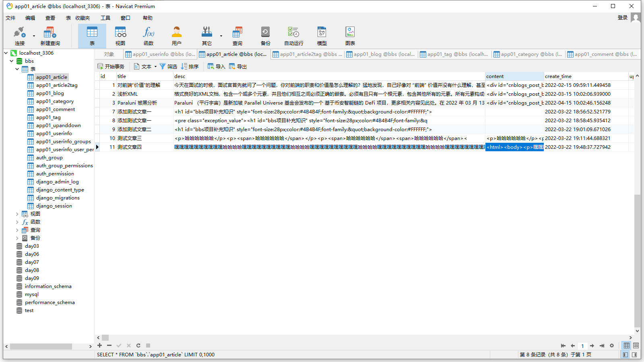This screenshot has width=644, height=362.
Task: Select the information_schema database
Action: (x=48, y=286)
